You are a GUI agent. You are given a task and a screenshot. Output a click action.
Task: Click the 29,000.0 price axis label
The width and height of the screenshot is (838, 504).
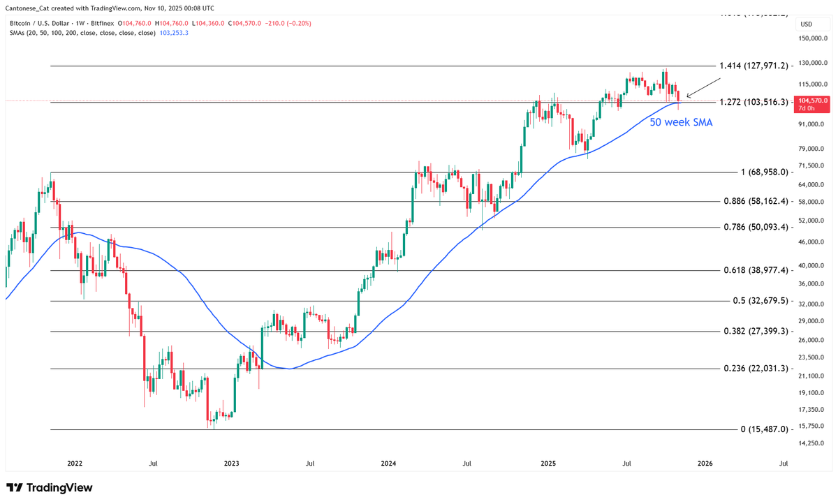coord(812,321)
